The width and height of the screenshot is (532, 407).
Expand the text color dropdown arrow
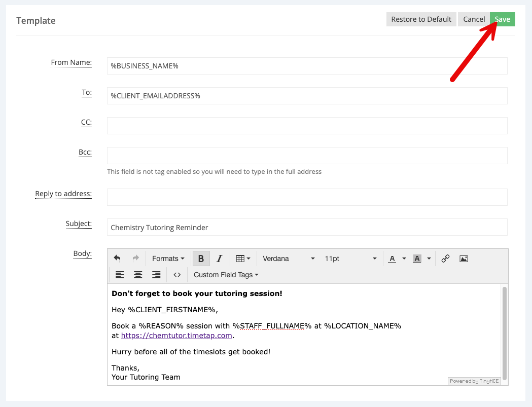404,258
